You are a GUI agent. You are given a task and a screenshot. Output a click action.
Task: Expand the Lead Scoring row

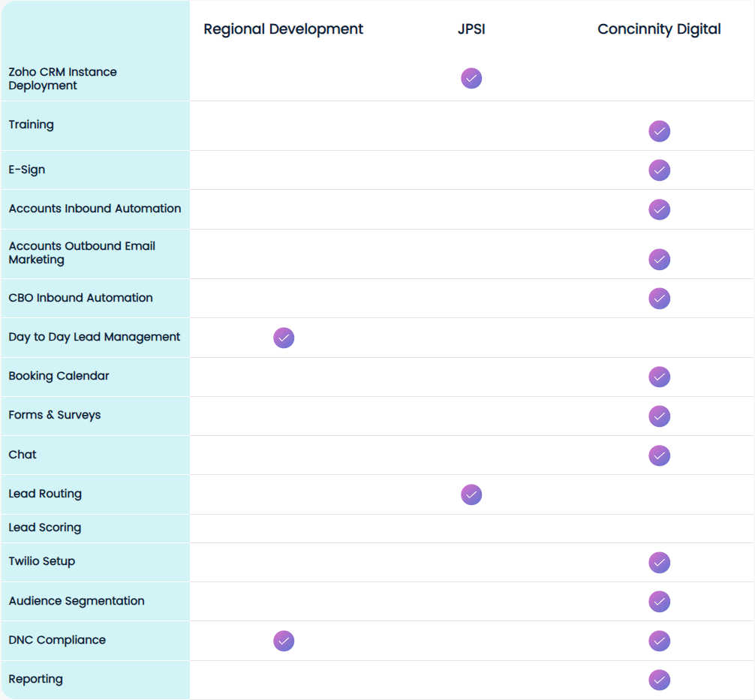(43, 527)
